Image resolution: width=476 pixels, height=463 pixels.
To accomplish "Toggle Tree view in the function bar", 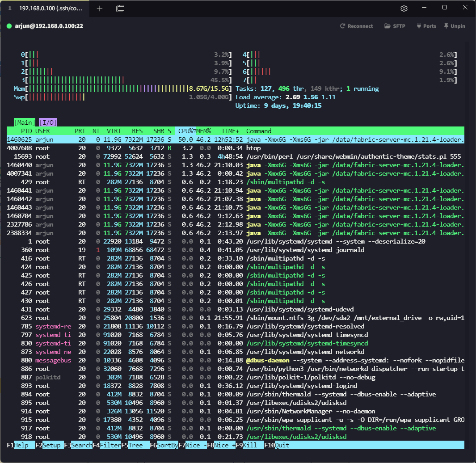I will 135,445.
